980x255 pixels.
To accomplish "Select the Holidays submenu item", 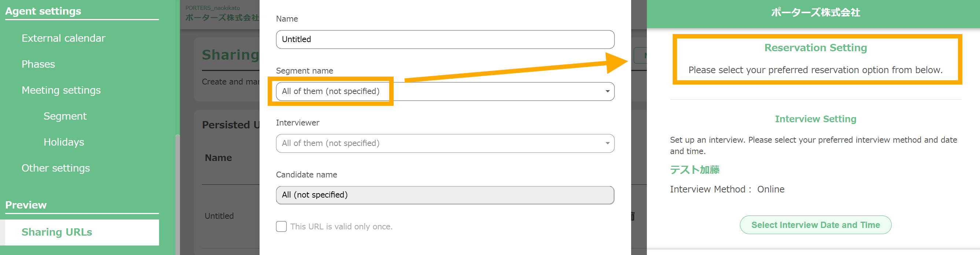I will (x=63, y=142).
